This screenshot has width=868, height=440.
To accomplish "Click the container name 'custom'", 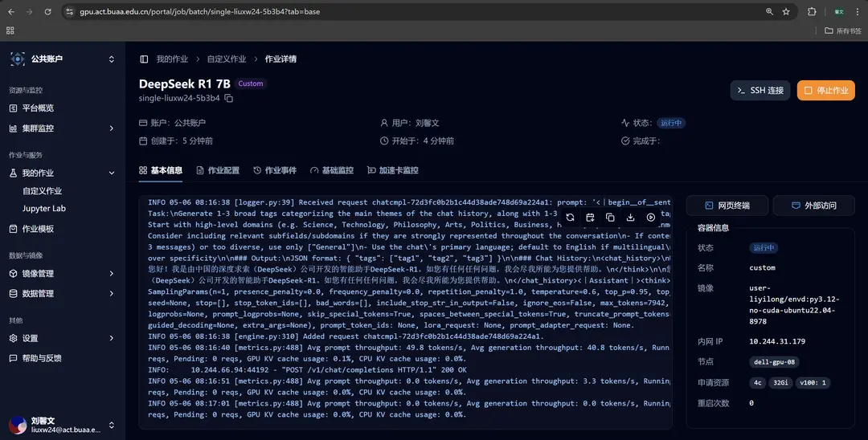I will pos(762,268).
